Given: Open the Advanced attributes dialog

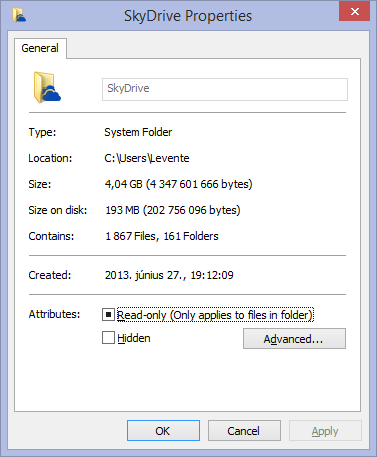Looking at the screenshot, I should pos(294,339).
